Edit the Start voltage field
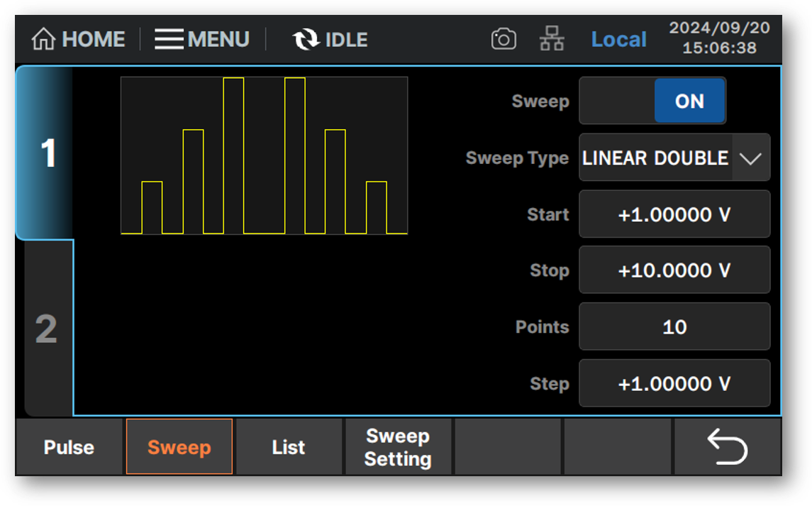The height and width of the screenshot is (506, 812). (x=674, y=214)
